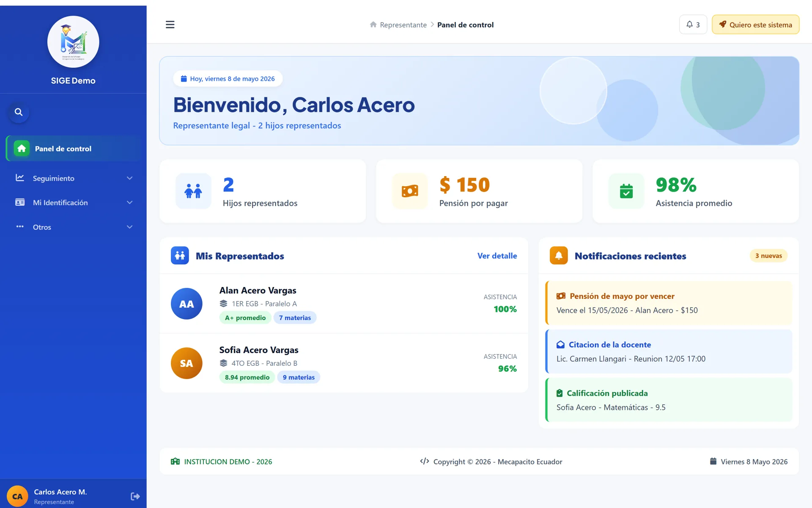Click the bell notifications button
The height and width of the screenshot is (508, 812).
[693, 25]
